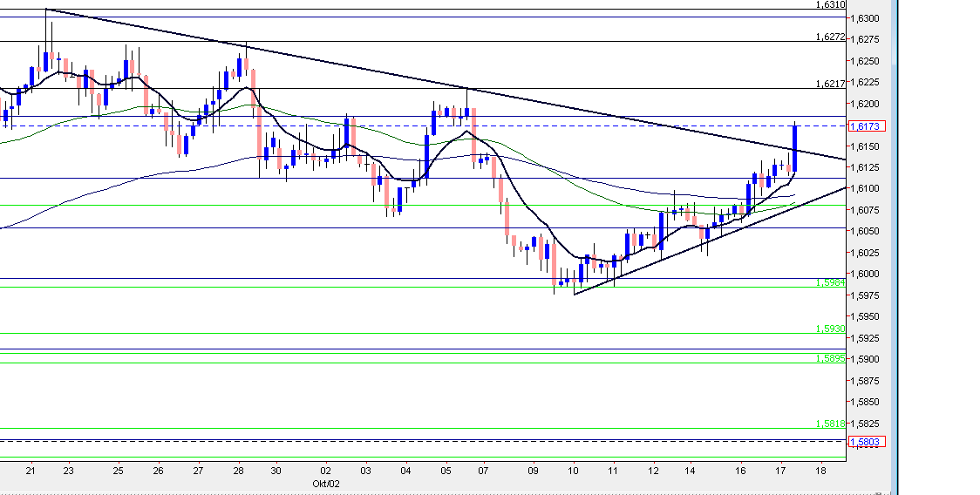Screen dimensions: 980x495
Task: Select date 26 on the time axis
Action: pos(158,471)
